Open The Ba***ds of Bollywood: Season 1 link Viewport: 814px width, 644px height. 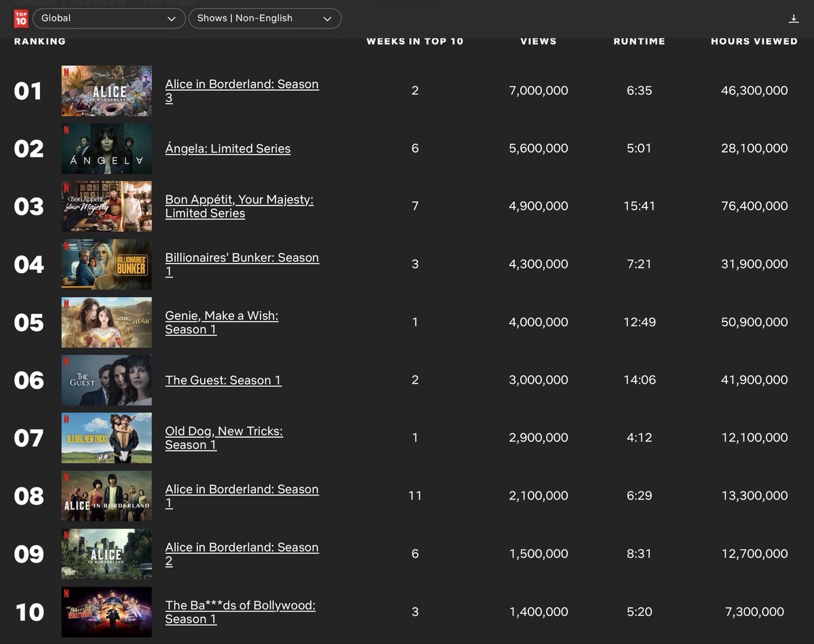240,612
